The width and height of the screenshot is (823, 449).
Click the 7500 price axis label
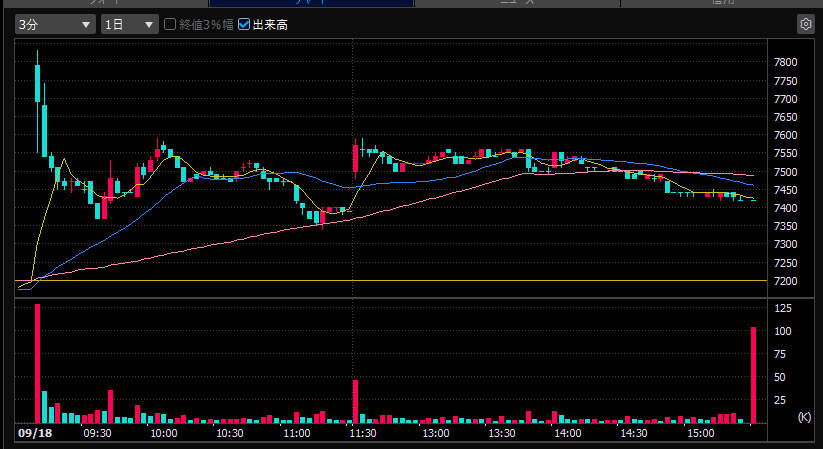786,172
